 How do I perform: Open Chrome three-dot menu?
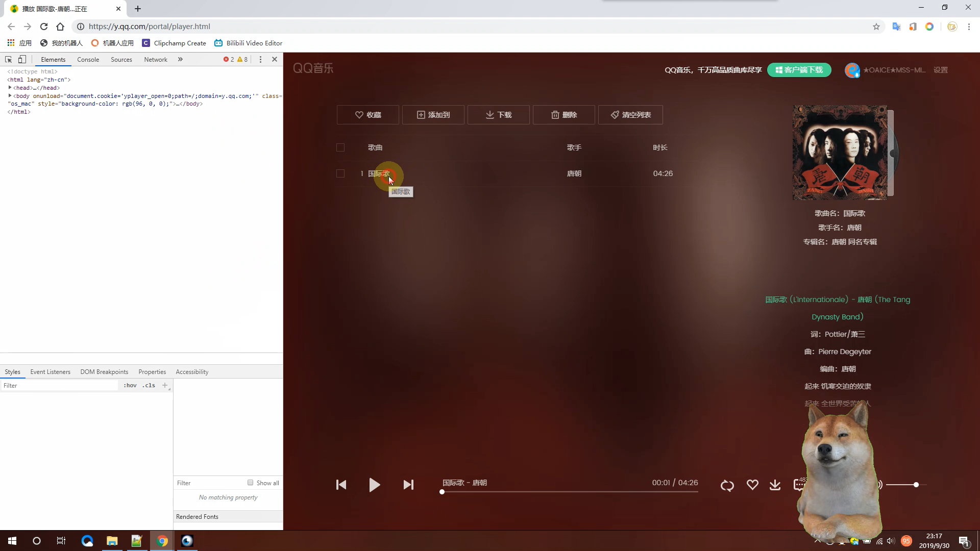(x=969, y=27)
